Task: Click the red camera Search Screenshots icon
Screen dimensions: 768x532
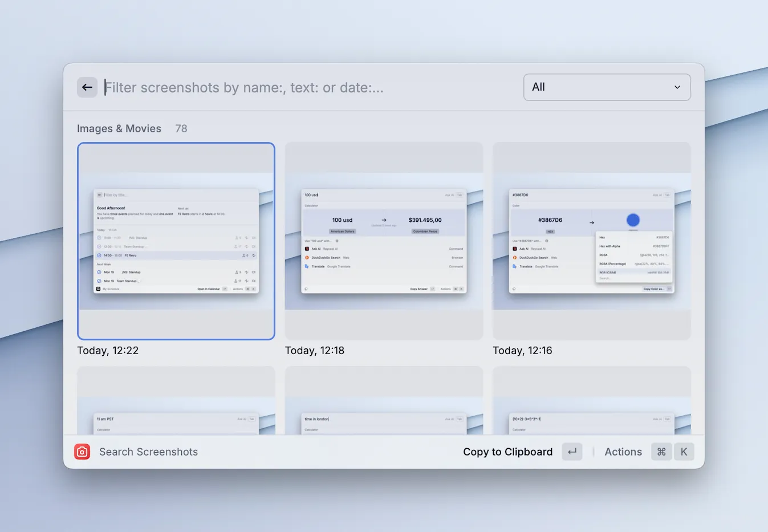Action: [x=82, y=452]
